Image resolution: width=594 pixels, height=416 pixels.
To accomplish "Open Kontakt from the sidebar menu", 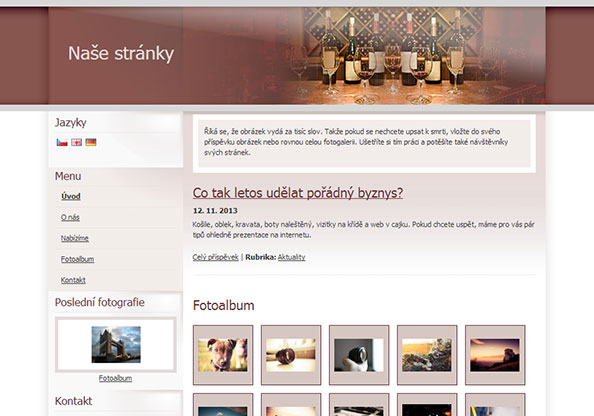I will point(73,280).
